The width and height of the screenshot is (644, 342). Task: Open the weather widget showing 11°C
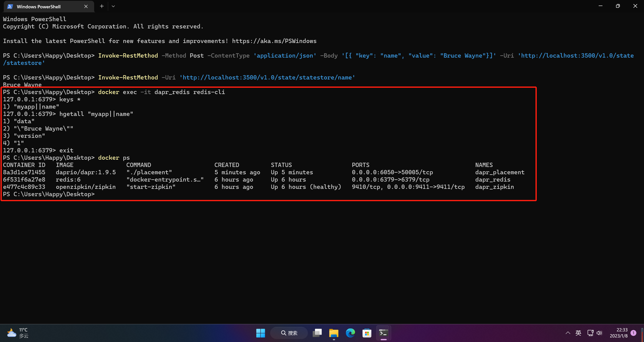pos(18,333)
